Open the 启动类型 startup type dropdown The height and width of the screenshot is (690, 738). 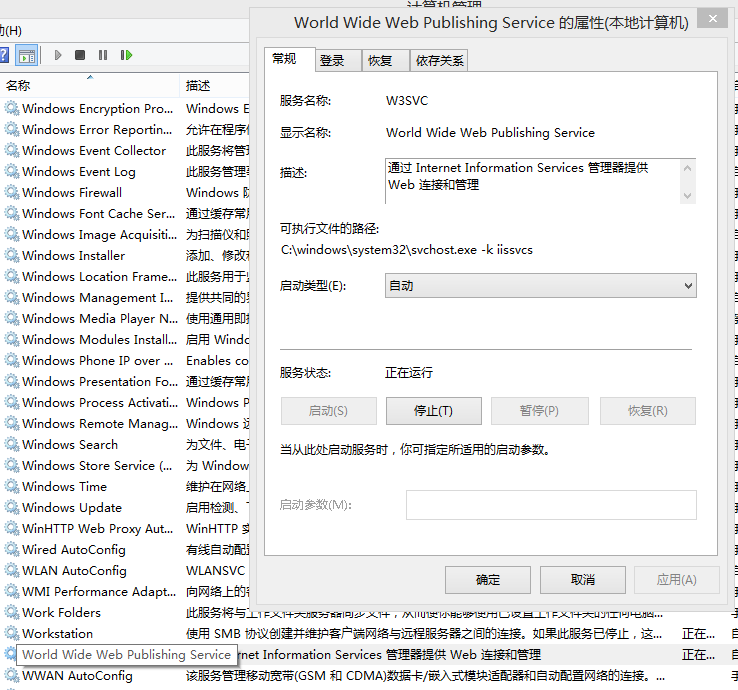pos(540,286)
